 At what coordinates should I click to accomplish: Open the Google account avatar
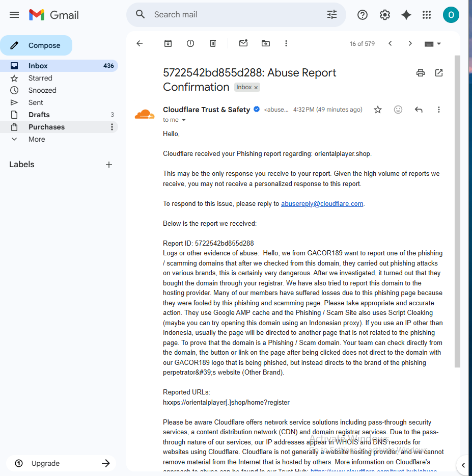tap(451, 15)
